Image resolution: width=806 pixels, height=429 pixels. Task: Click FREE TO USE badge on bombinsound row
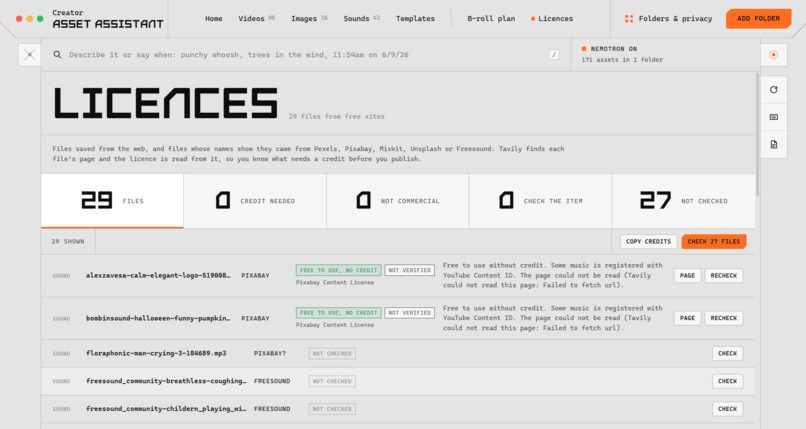click(338, 313)
